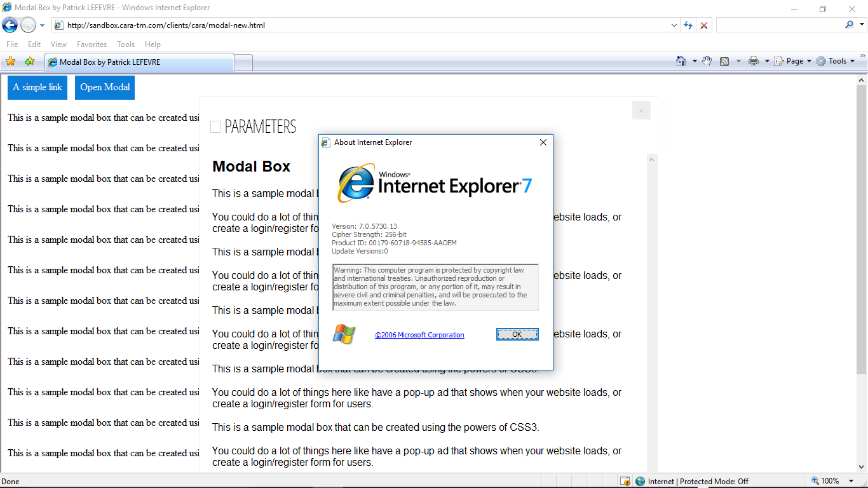Click the RSS Feeds icon
868x488 pixels.
click(x=724, y=61)
